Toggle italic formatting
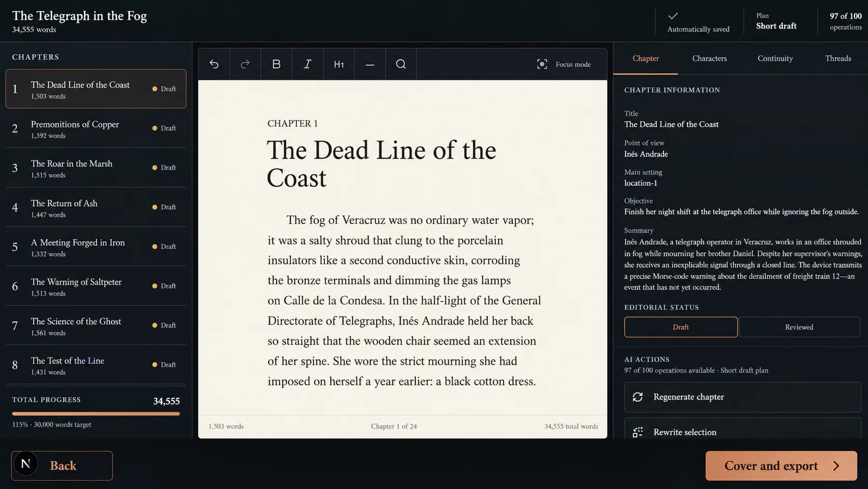This screenshot has height=489, width=868. [307, 64]
